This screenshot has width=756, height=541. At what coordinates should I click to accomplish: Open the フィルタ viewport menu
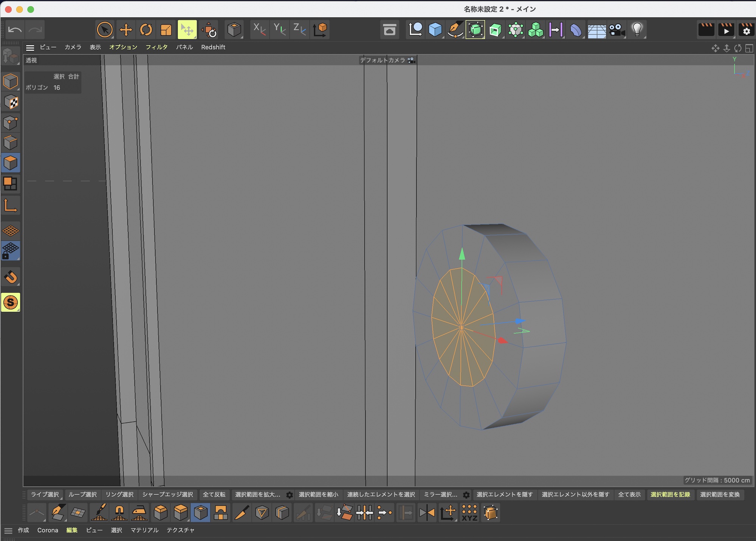coord(156,47)
